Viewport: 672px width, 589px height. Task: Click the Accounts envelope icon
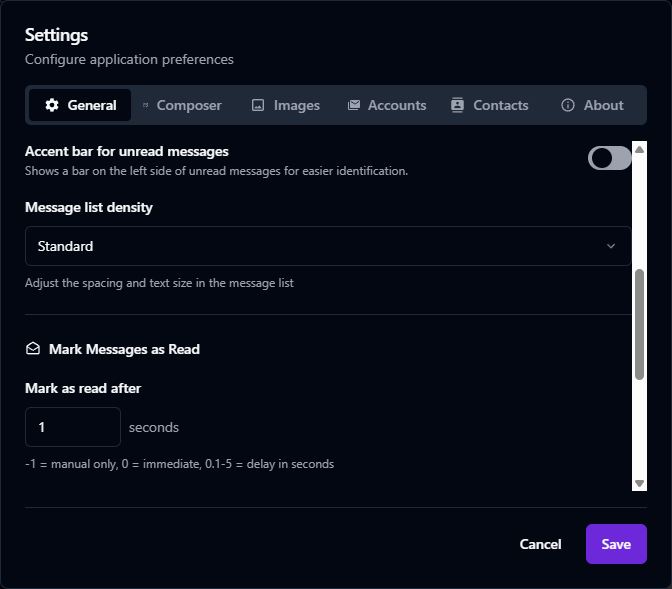[x=354, y=105]
